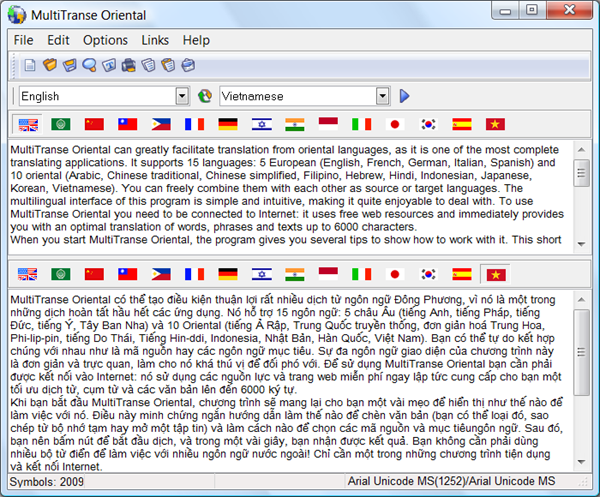Open the font settings T icon
This screenshot has height=497, width=600.
tap(109, 65)
